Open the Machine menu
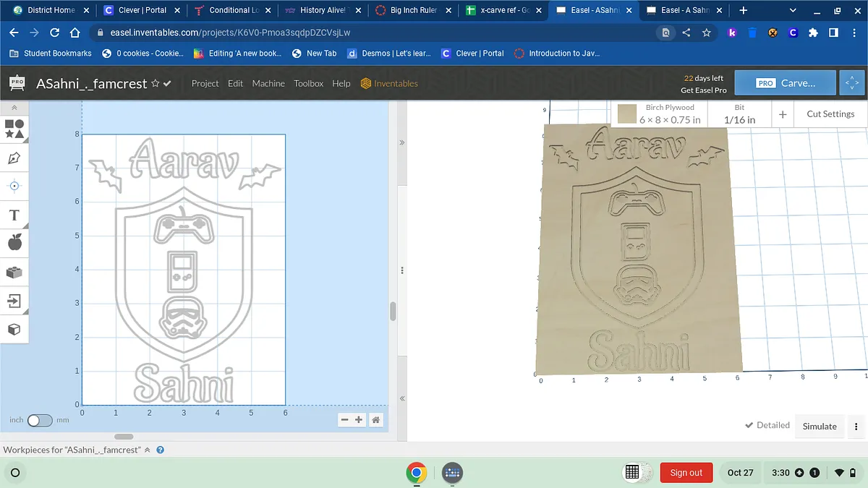 tap(268, 84)
